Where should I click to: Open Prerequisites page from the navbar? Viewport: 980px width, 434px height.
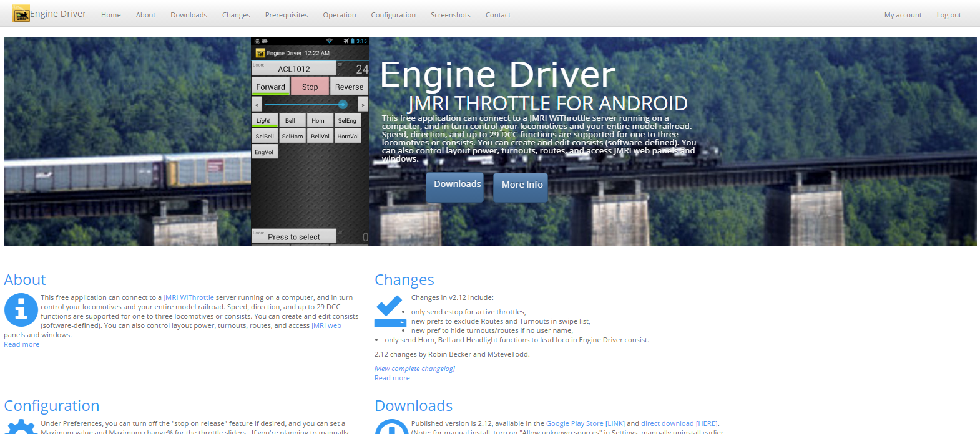click(x=287, y=15)
